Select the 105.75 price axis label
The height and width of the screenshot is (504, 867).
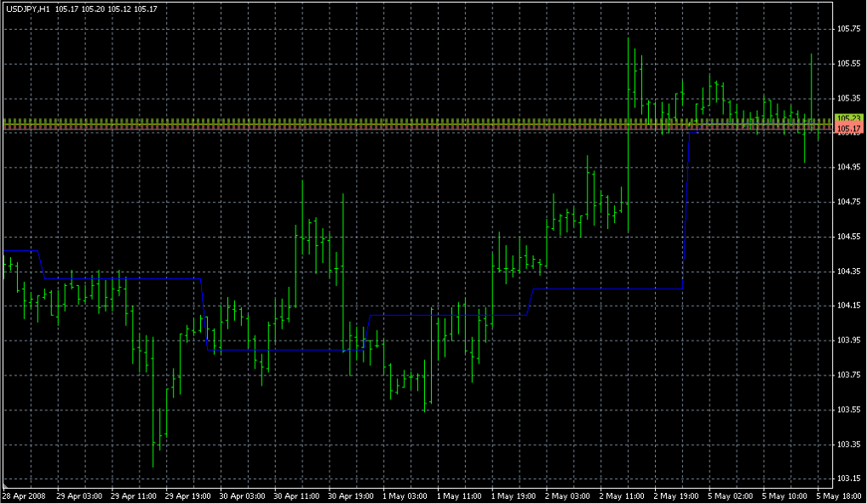[848, 29]
